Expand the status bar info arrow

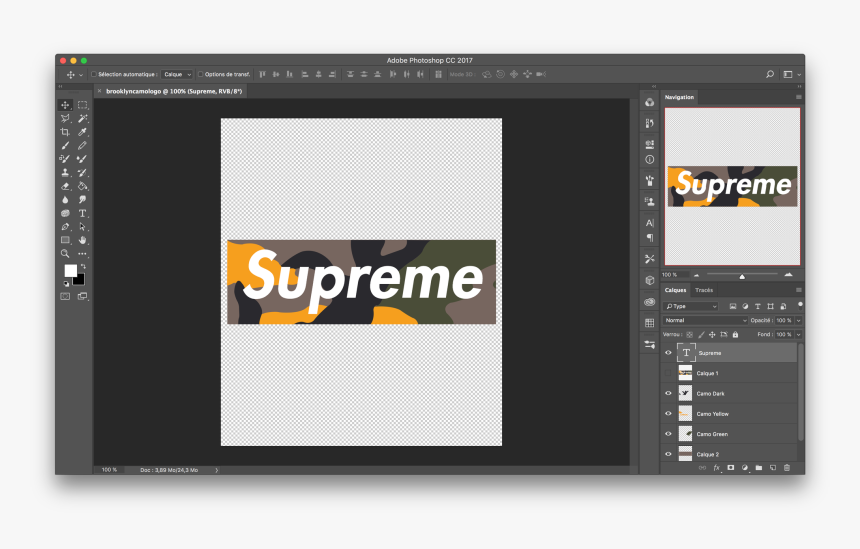(x=217, y=470)
